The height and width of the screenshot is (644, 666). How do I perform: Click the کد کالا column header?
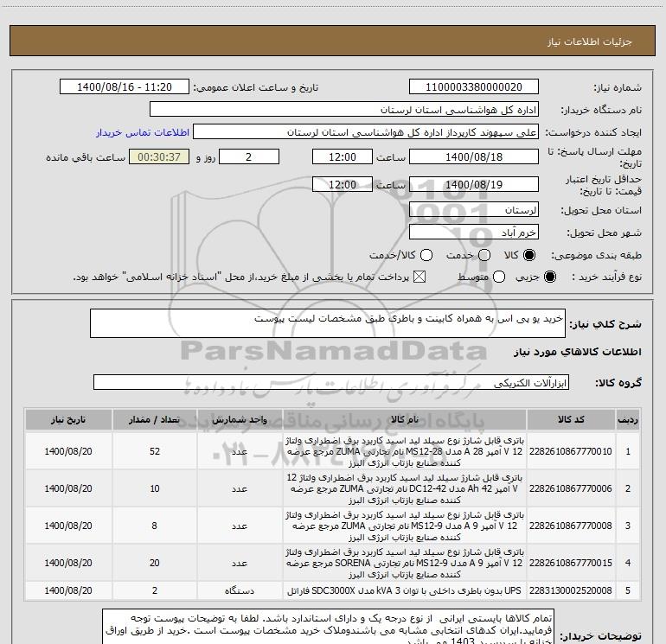(571, 420)
